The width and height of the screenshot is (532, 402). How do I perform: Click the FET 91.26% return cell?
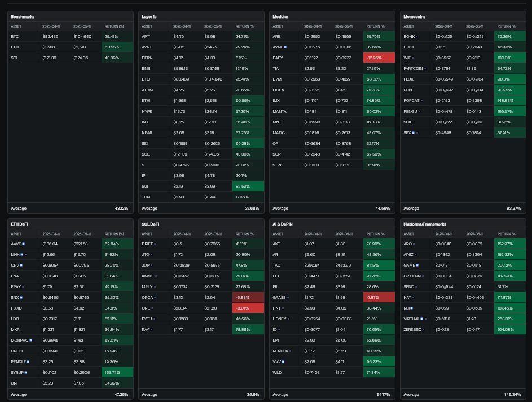pos(379,276)
